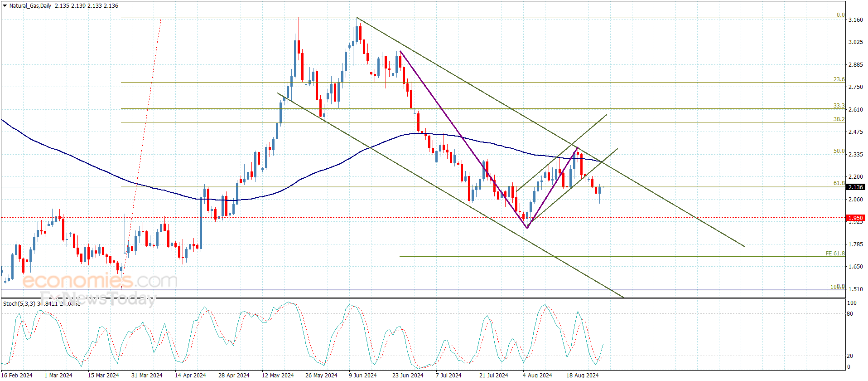This screenshot has height=381, width=868.
Task: Select the 61.8 Fibonacci level label
Action: [839, 183]
